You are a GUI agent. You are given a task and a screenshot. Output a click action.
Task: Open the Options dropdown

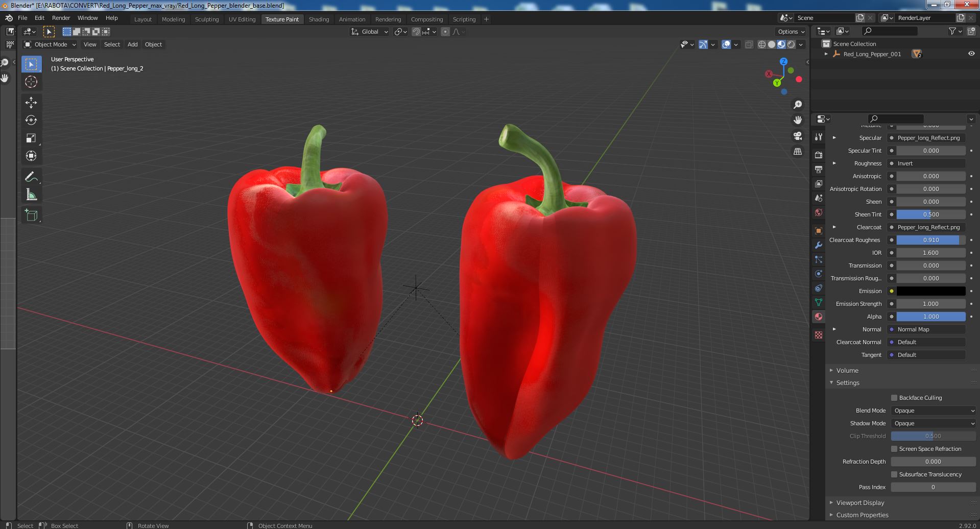(x=791, y=32)
